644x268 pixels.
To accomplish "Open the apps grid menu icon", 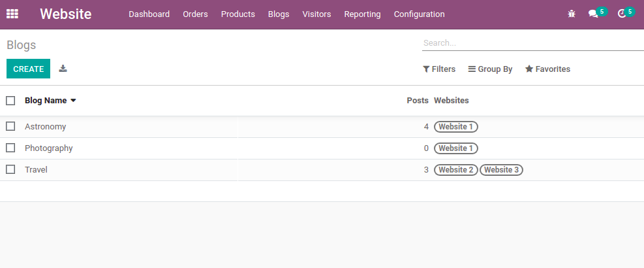I will pyautogui.click(x=12, y=14).
